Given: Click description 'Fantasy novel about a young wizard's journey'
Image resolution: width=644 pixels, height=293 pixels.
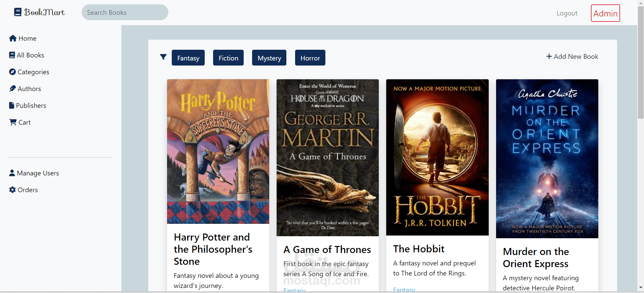Looking at the screenshot, I should click(x=216, y=281).
